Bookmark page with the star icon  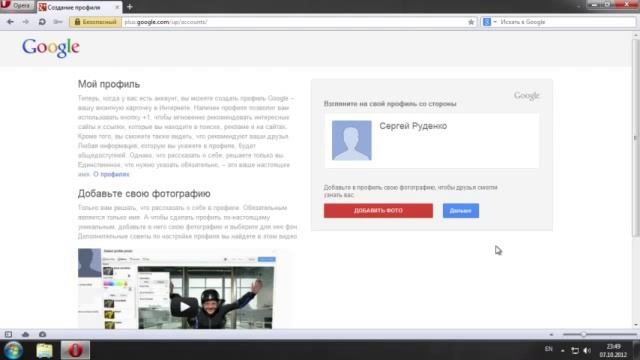pyautogui.click(x=471, y=22)
